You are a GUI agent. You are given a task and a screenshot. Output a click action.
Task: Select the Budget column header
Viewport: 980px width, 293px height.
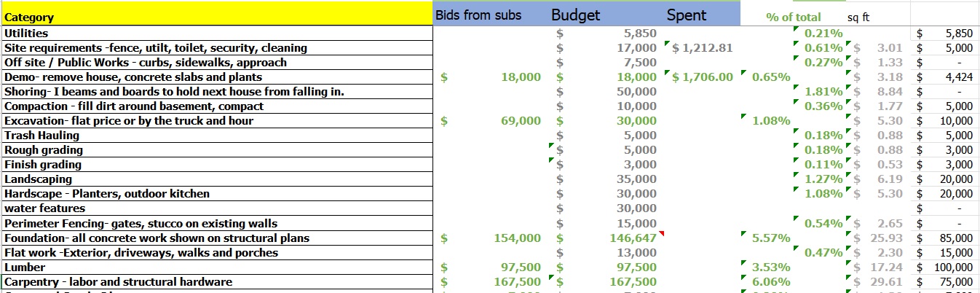click(575, 15)
